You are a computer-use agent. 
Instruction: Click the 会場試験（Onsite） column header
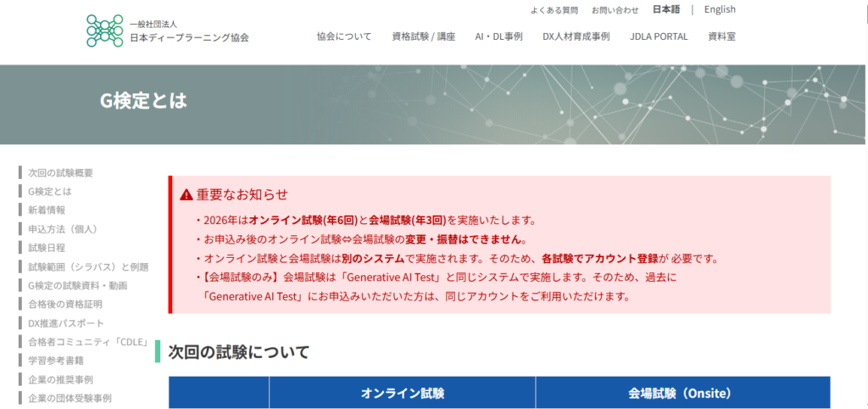(x=680, y=393)
